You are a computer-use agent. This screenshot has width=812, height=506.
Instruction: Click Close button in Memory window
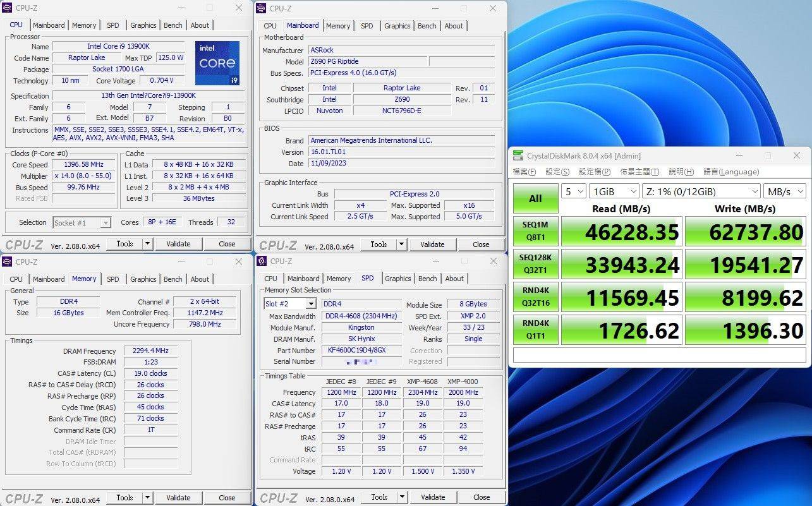[x=227, y=498]
